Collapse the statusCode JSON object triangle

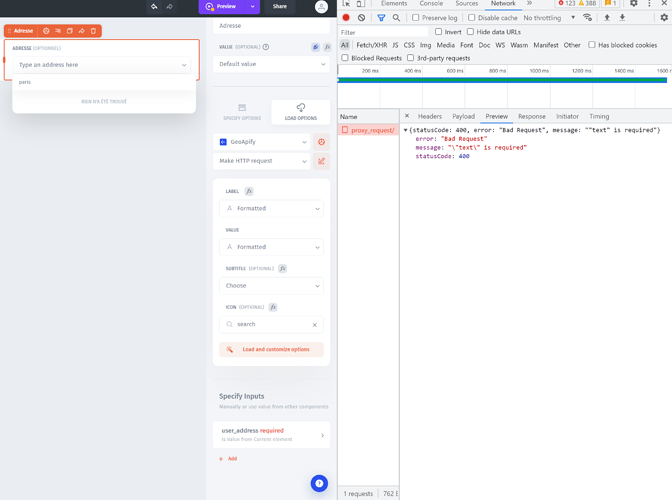405,130
